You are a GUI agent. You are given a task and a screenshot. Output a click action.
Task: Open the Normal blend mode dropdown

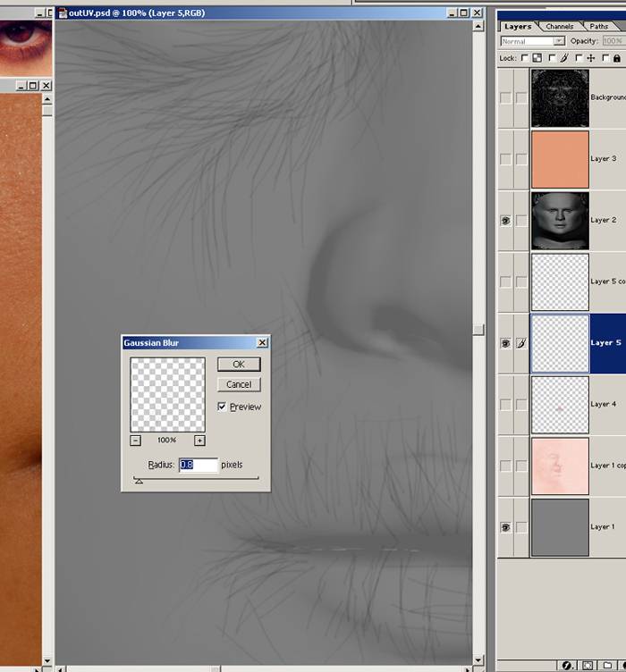[533, 41]
